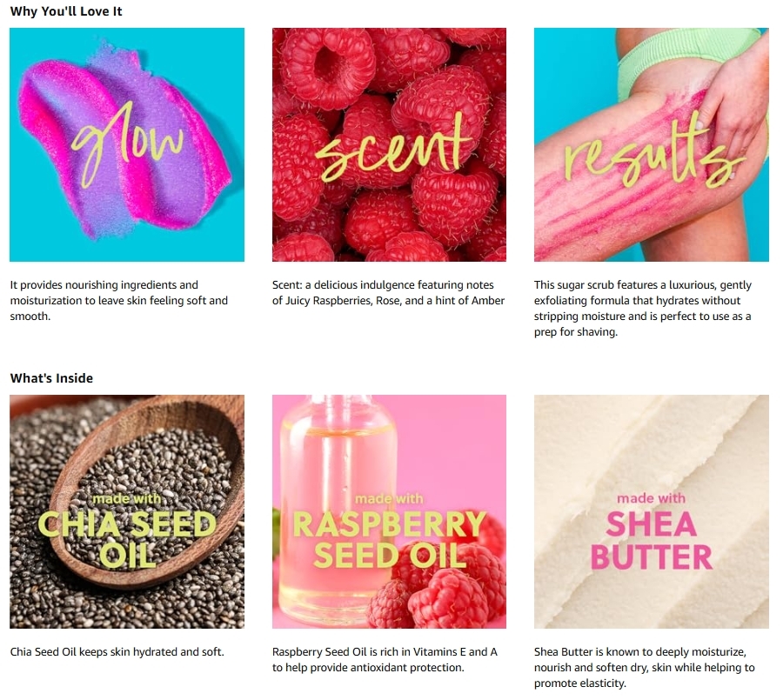Image resolution: width=783 pixels, height=700 pixels.
Task: Select the shea butter texture image
Action: (651, 511)
